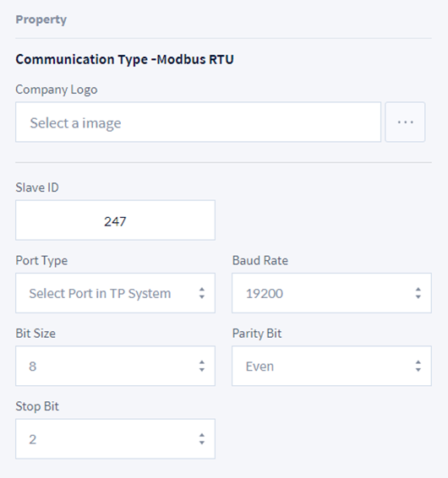448x478 pixels.
Task: Open the Port Type dropdown
Action: (x=115, y=293)
